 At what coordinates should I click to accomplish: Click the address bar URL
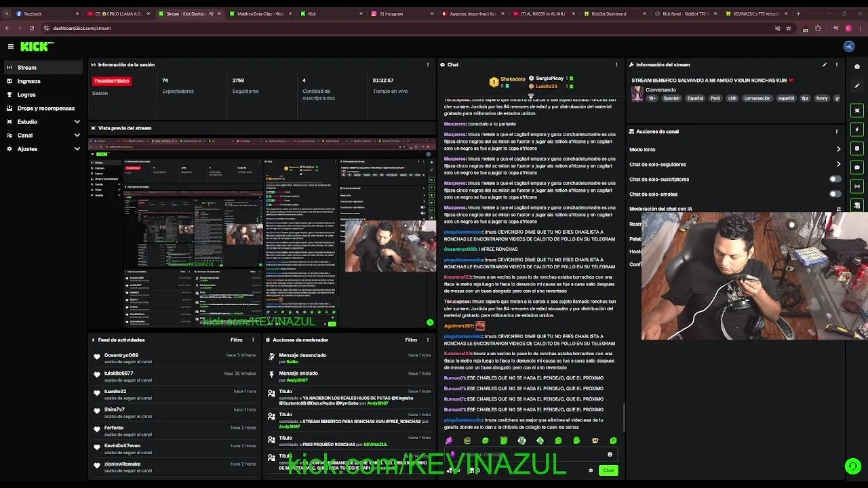pos(82,28)
